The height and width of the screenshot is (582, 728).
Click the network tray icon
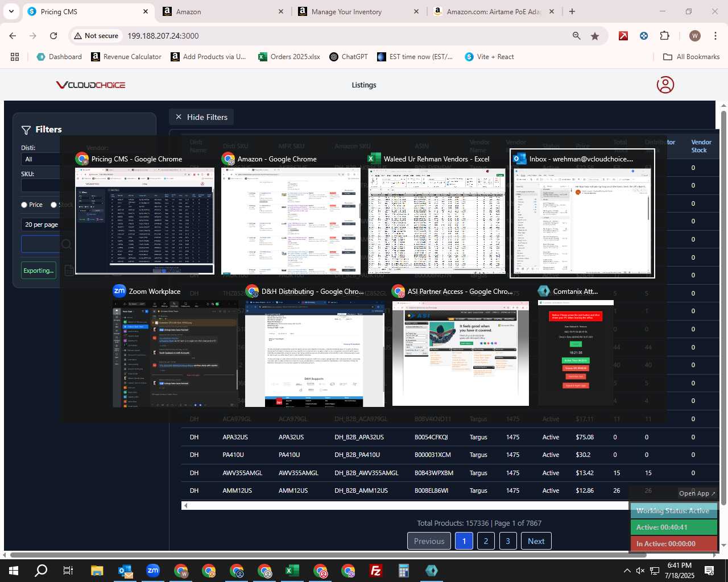(x=655, y=571)
